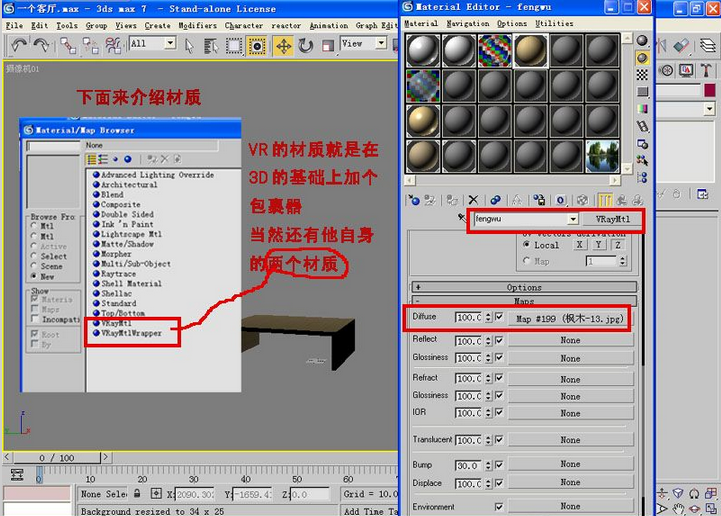Choose the Rectangular Selection Region tool
The width and height of the screenshot is (721, 516).
[234, 46]
